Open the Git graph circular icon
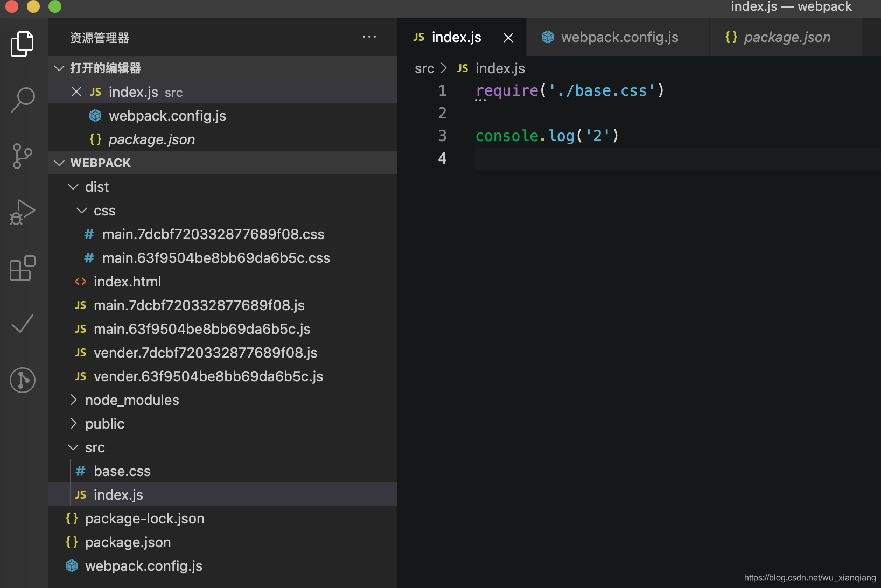 [x=23, y=380]
